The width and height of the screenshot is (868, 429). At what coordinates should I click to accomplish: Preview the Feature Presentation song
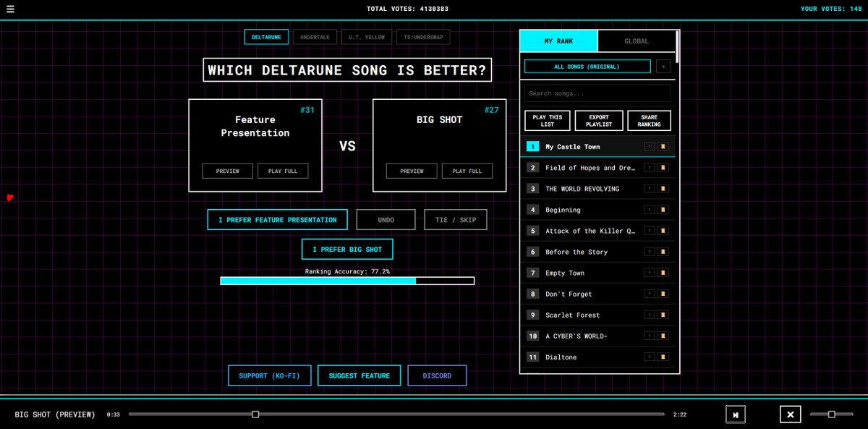[227, 171]
